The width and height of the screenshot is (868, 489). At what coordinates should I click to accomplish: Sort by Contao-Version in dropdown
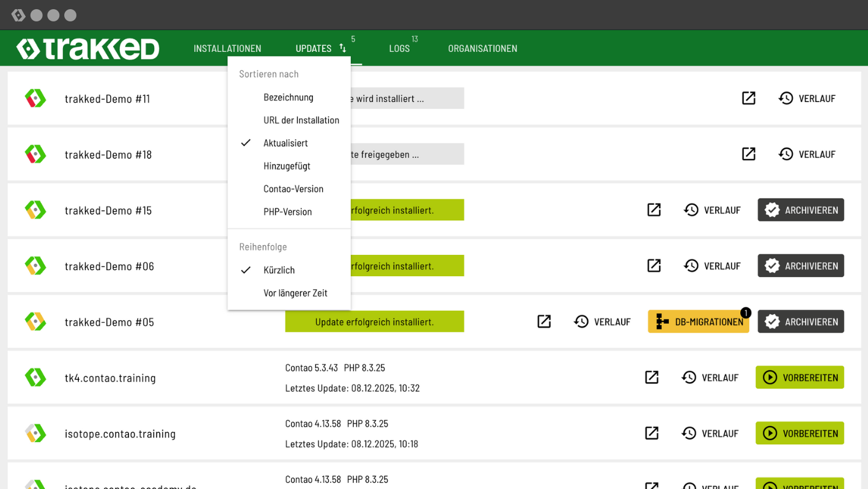(x=293, y=189)
